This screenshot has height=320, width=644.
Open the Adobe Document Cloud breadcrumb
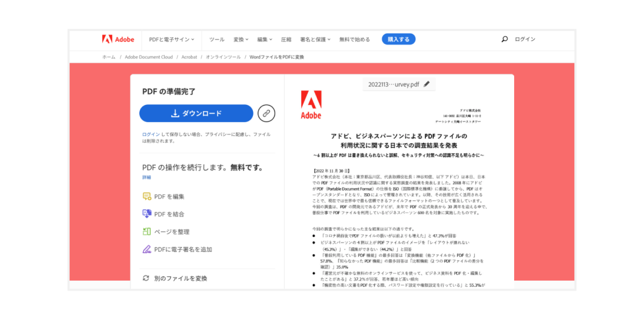click(149, 57)
